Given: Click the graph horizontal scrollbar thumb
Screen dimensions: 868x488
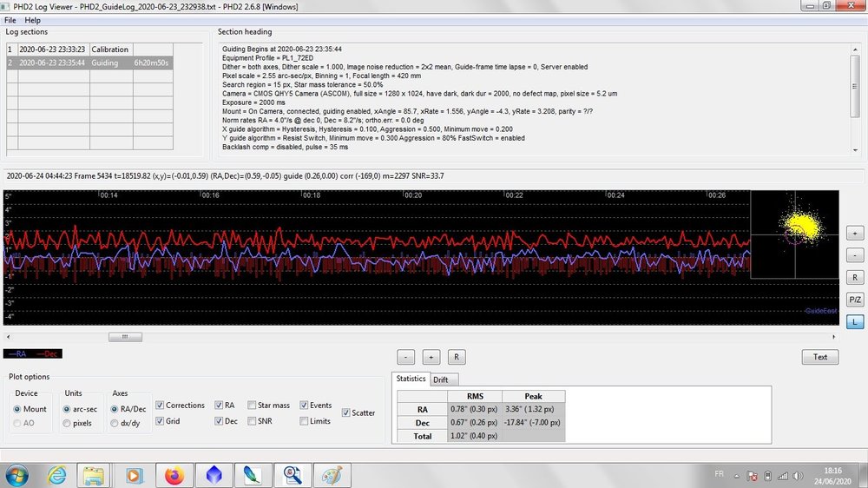Looking at the screenshot, I should [x=125, y=337].
